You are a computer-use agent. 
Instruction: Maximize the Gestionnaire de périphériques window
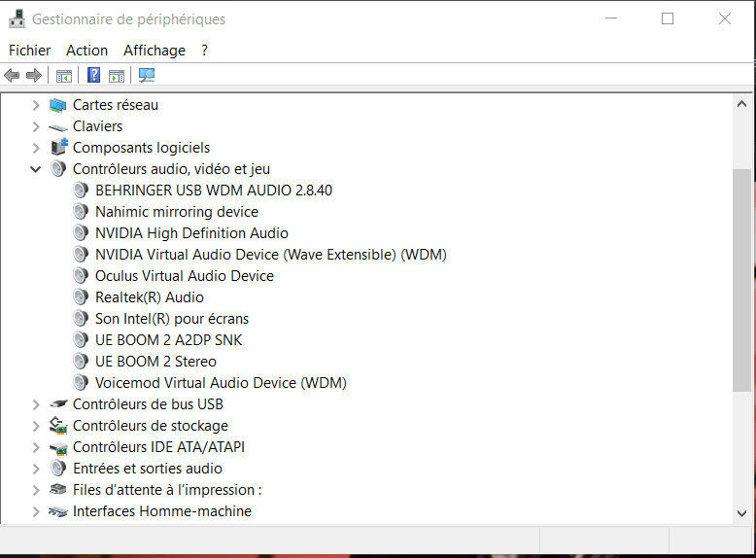[x=668, y=18]
